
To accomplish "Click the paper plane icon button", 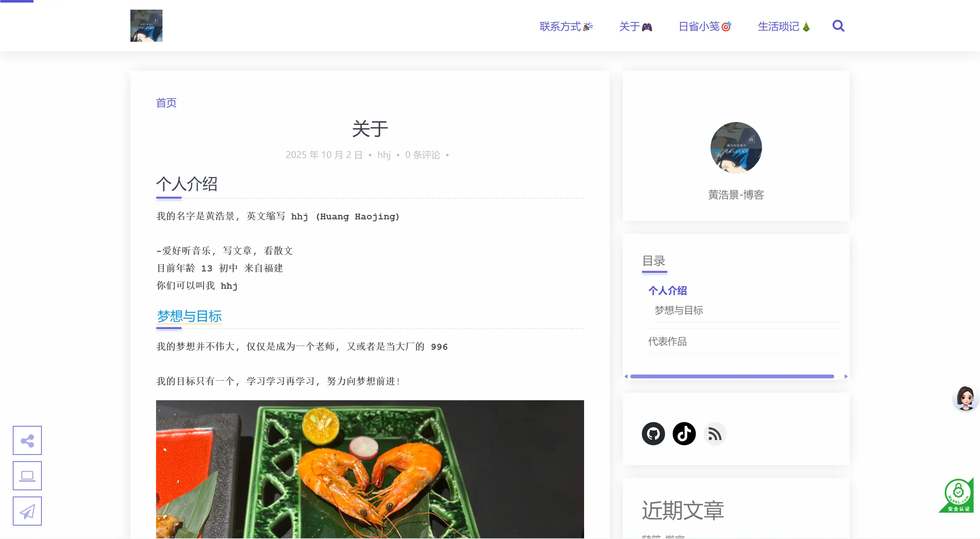I will (27, 511).
